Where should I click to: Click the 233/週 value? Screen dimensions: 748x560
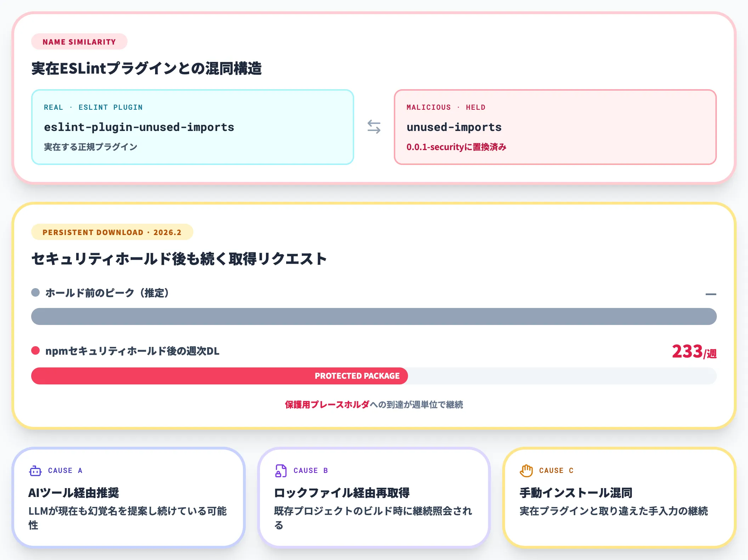(x=694, y=352)
